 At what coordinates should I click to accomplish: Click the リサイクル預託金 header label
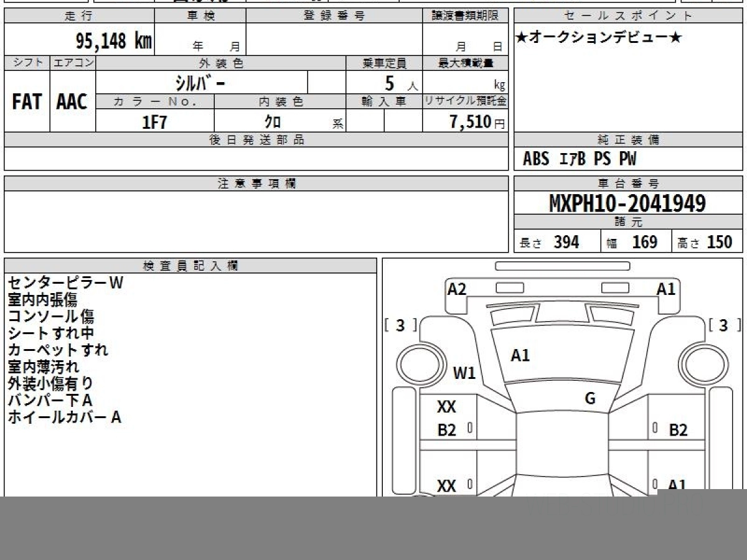click(466, 101)
